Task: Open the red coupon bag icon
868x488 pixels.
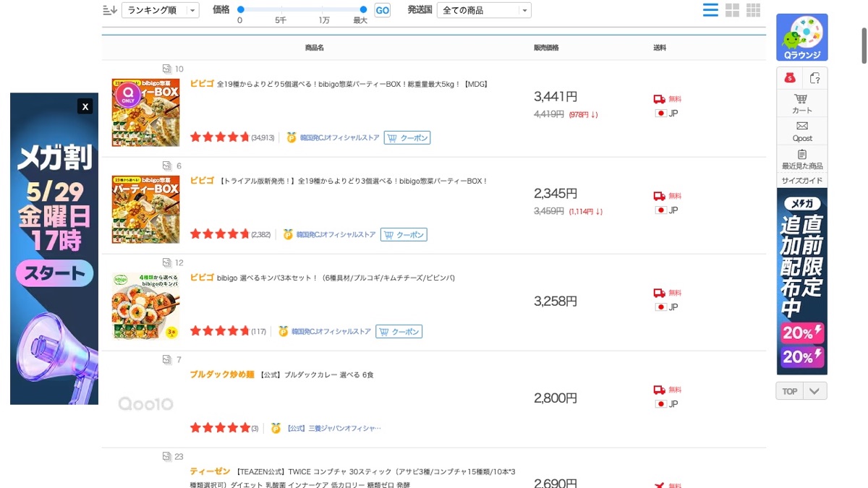Action: coord(790,78)
